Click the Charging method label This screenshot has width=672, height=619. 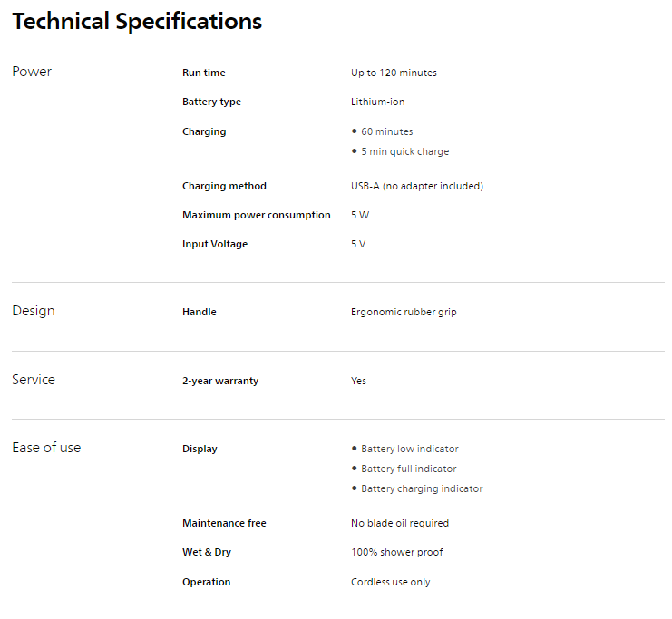click(224, 186)
